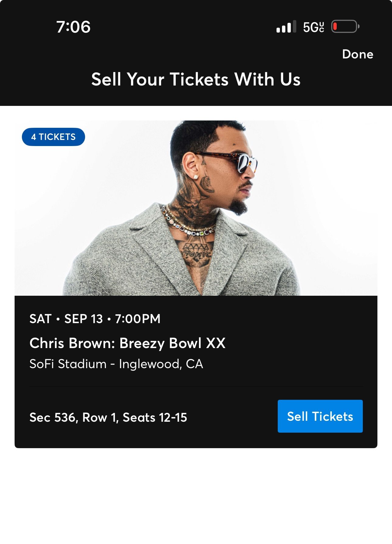Viewport: 392px width, 544px height.
Task: Tap the SoFi Stadium venue name
Action: pyautogui.click(x=68, y=364)
